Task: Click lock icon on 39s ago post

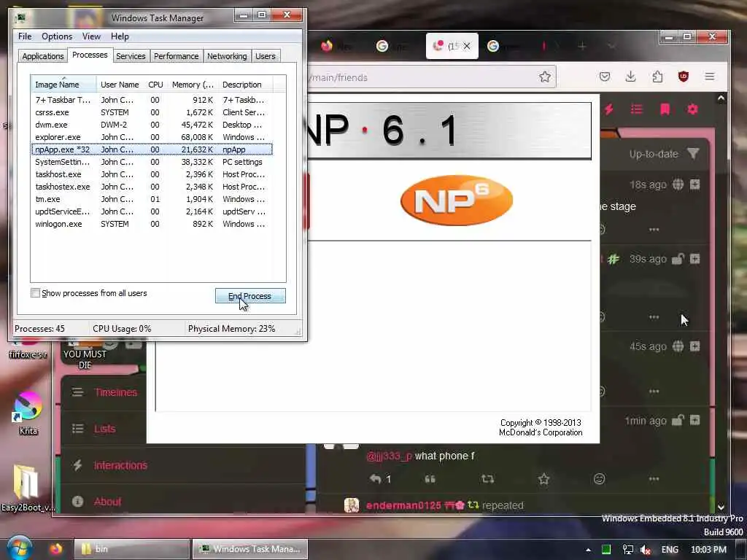Action: coord(678,259)
